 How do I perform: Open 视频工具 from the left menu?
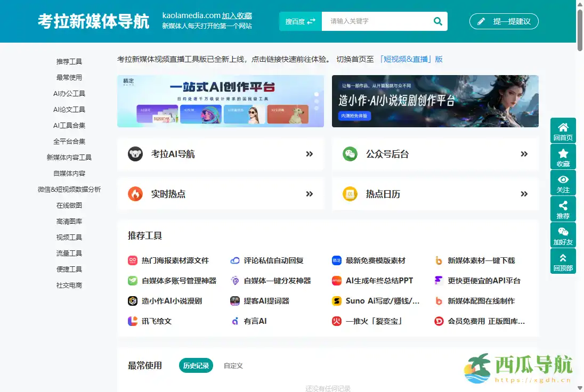pyautogui.click(x=69, y=237)
